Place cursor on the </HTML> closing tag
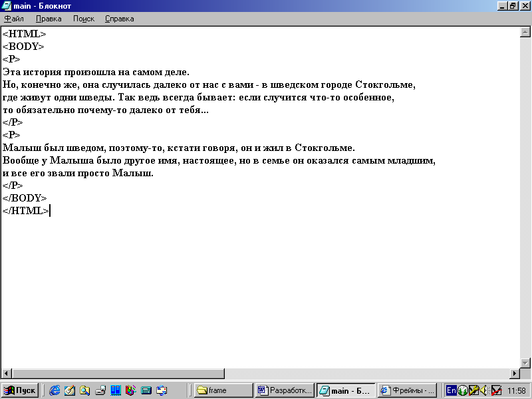This screenshot has height=399, width=532. click(25, 211)
